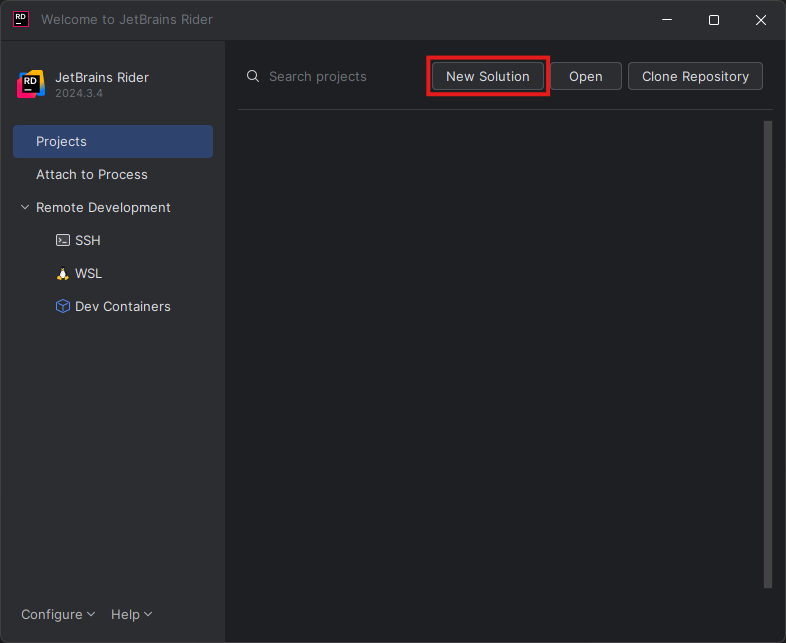
Task: Click the large JetBrains Rider logo in the sidebar
Action: point(31,84)
